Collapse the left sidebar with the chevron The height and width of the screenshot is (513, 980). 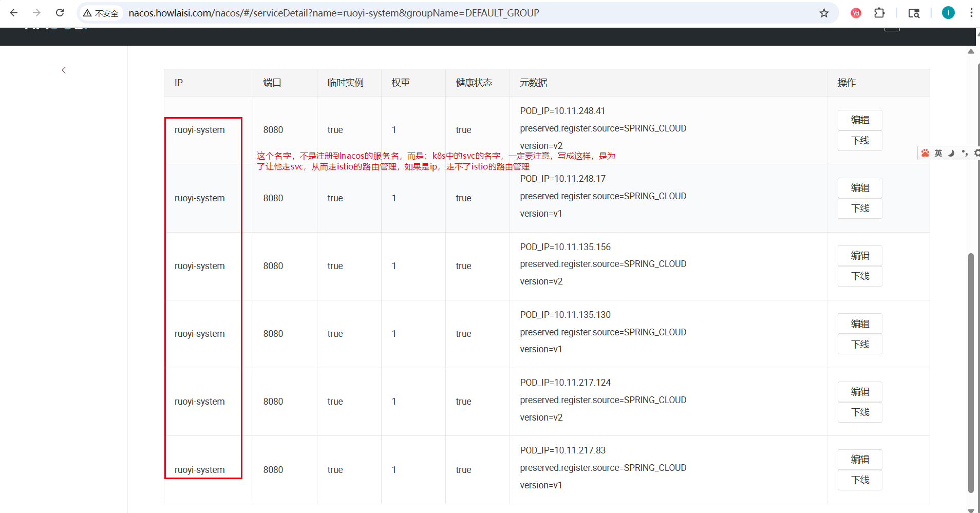tap(64, 70)
